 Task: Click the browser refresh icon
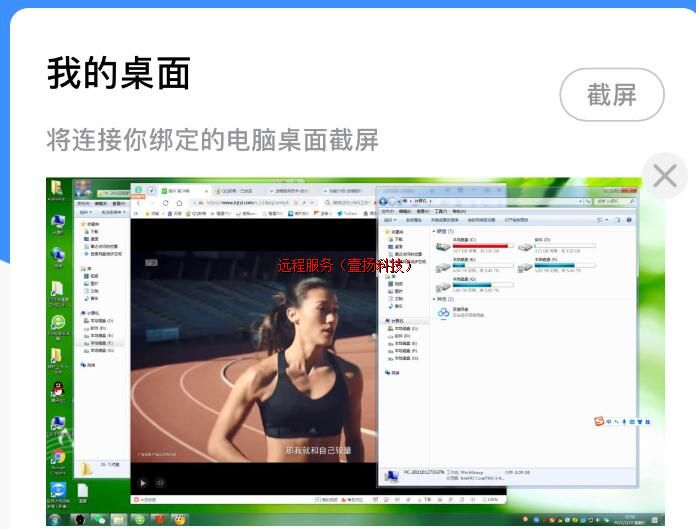tap(166, 202)
